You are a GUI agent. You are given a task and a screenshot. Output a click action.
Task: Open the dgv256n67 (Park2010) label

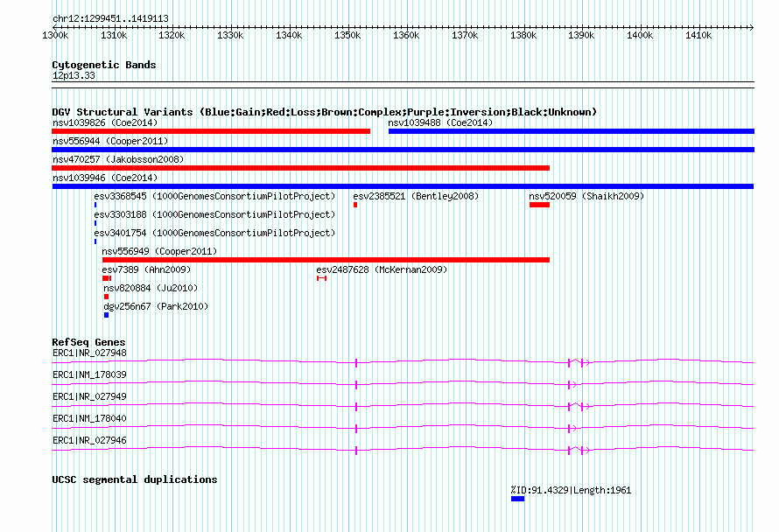click(x=156, y=306)
